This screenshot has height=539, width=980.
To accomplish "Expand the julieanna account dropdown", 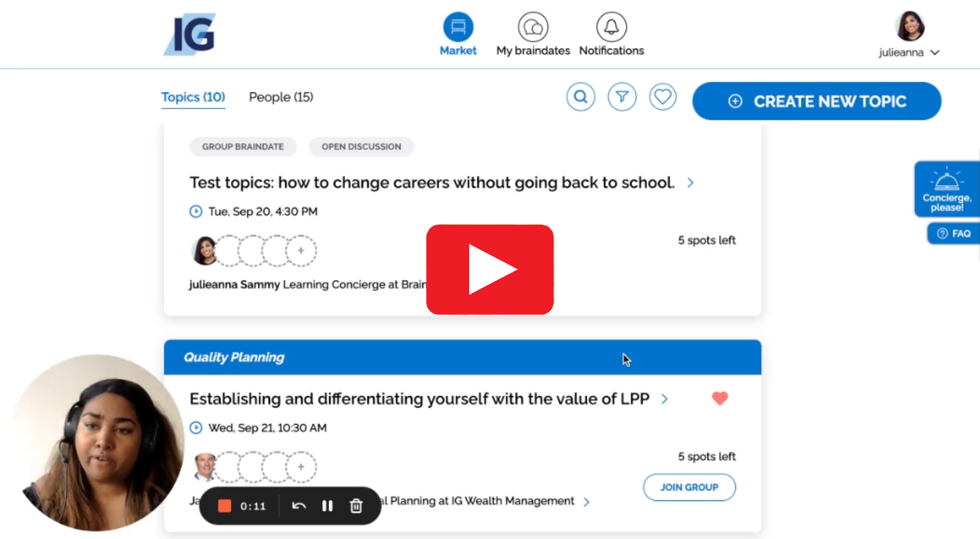I will (935, 52).
